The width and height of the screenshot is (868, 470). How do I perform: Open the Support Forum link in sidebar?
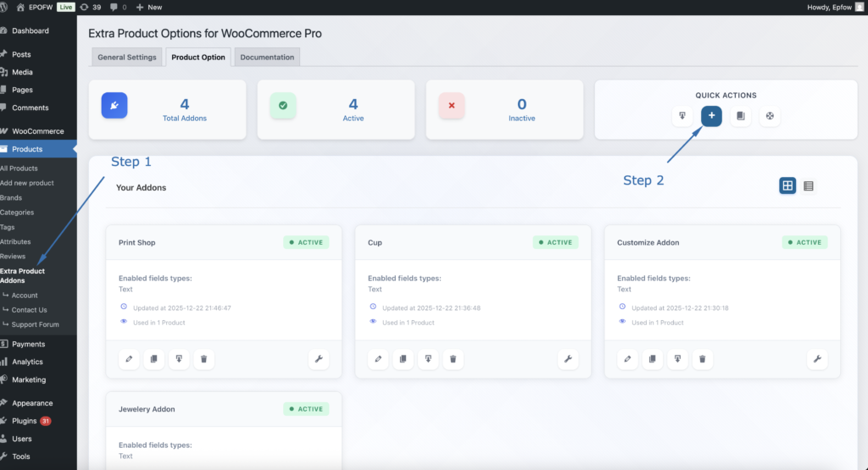pos(35,324)
